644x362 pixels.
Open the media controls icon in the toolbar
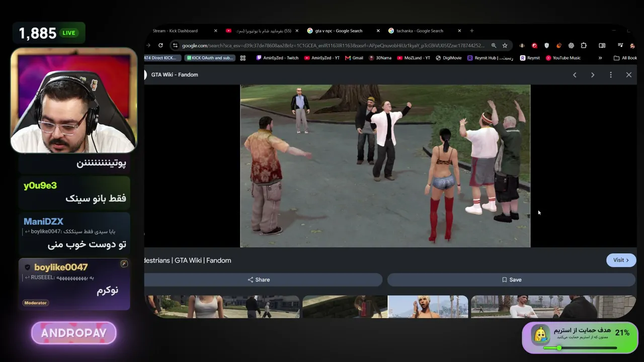(x=620, y=45)
